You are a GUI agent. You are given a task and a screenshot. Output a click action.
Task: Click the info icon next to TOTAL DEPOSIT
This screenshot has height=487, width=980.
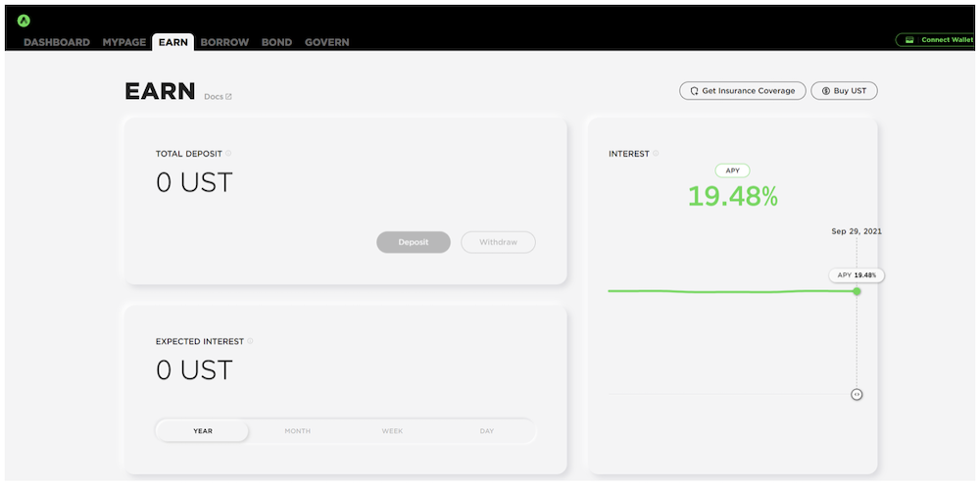point(228,153)
